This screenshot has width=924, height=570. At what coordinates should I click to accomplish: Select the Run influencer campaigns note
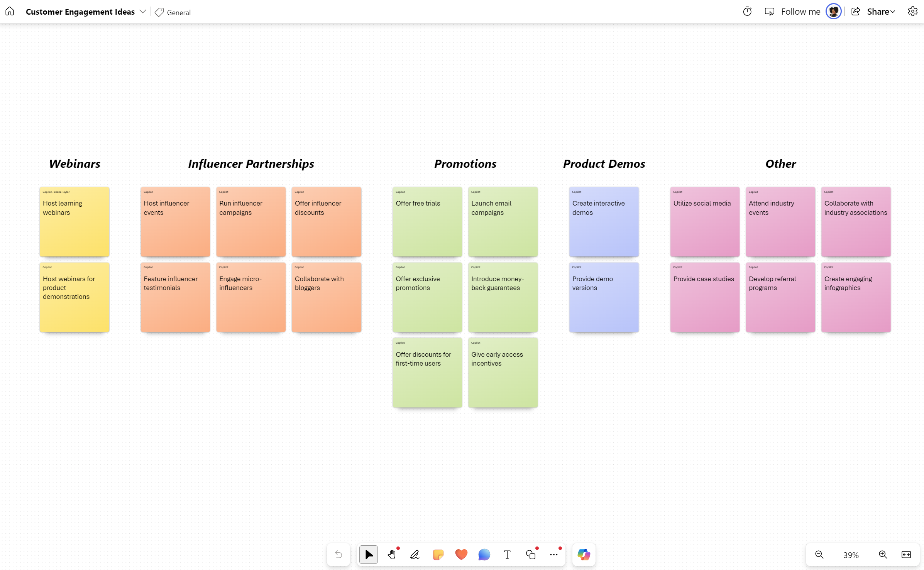(251, 222)
